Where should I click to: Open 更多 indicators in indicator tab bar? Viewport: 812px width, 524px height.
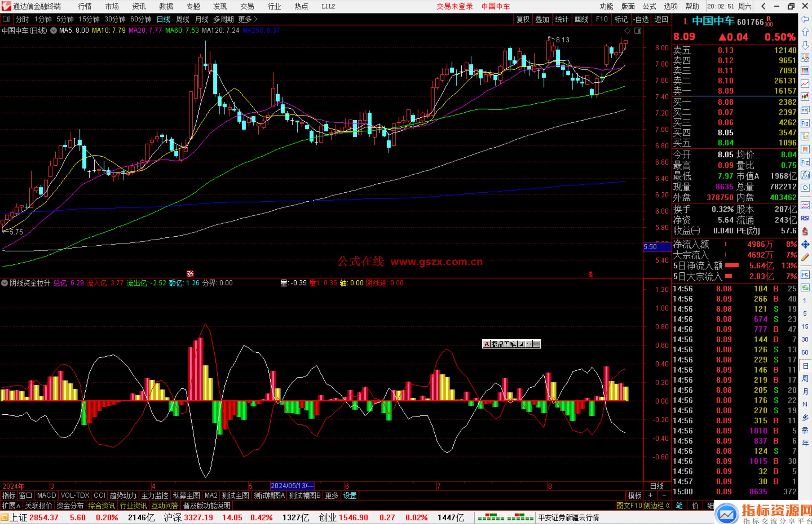tap(332, 496)
